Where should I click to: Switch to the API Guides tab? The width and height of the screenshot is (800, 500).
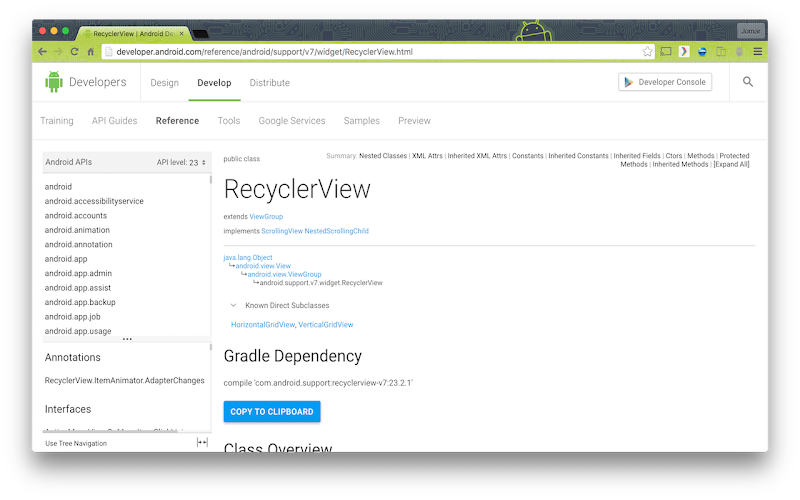click(114, 121)
